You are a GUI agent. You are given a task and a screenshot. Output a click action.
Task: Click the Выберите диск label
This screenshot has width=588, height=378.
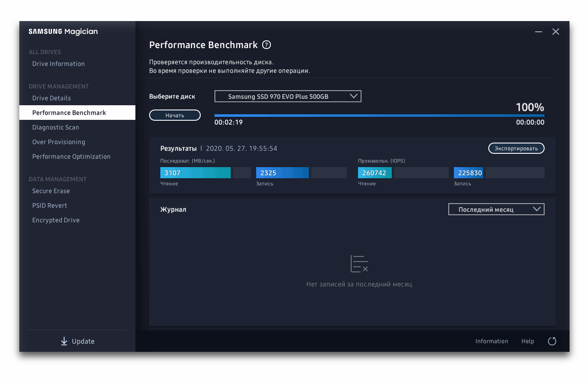[172, 97]
